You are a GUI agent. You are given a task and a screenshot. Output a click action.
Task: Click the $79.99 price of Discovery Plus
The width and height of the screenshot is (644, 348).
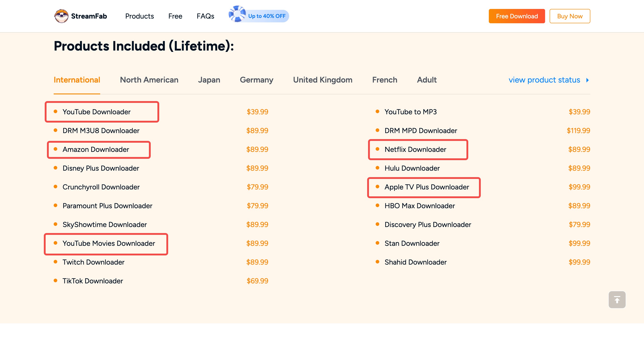click(x=579, y=225)
